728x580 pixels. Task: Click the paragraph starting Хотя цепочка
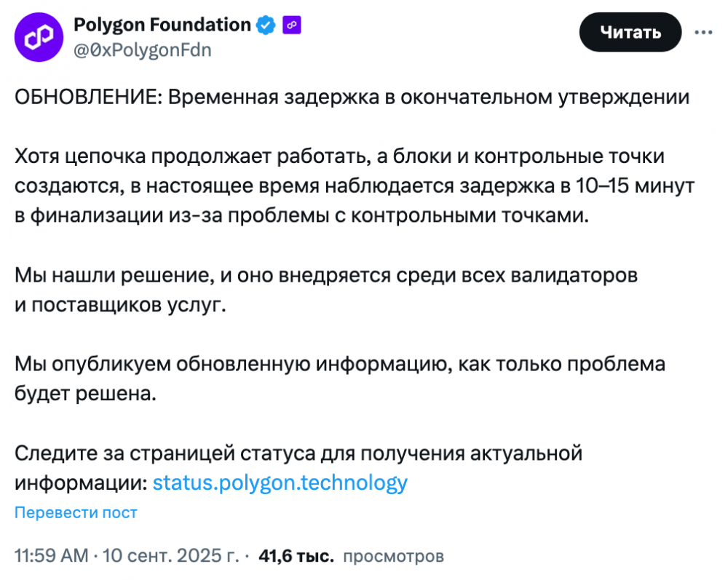[355, 186]
